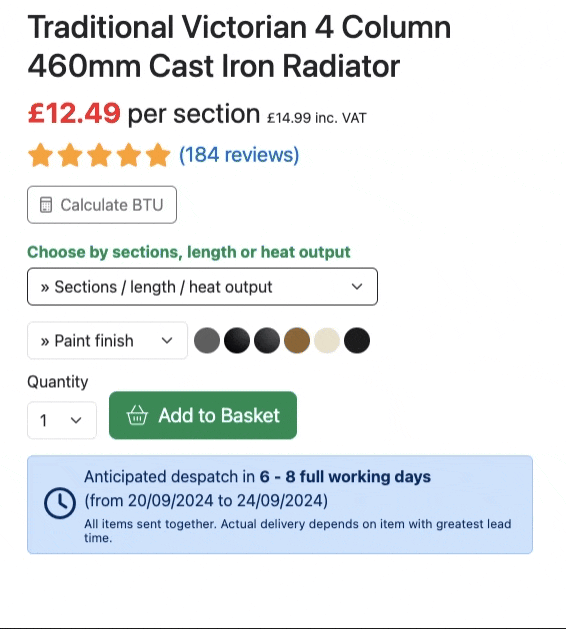
Task: Click the Add to Basket button
Action: pyautogui.click(x=203, y=415)
